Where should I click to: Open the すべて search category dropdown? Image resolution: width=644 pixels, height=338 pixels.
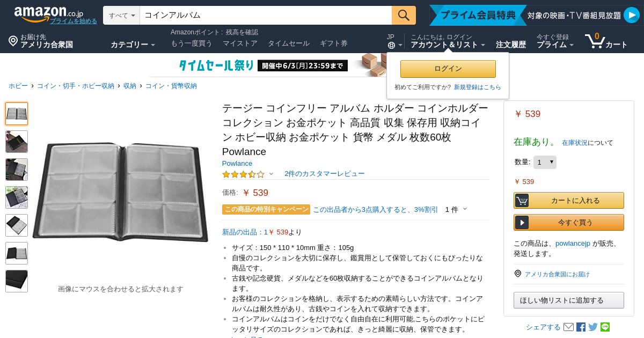[122, 15]
